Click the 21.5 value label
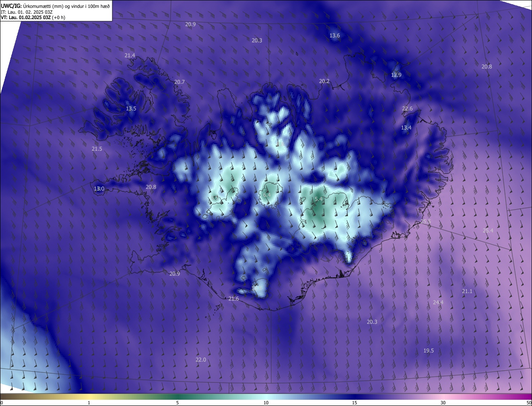 point(97,149)
